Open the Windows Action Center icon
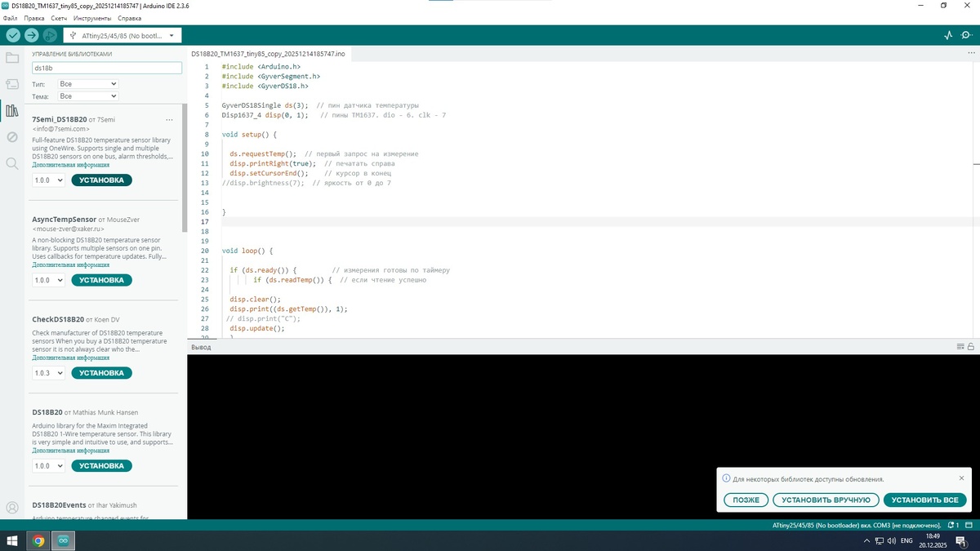 click(960, 541)
